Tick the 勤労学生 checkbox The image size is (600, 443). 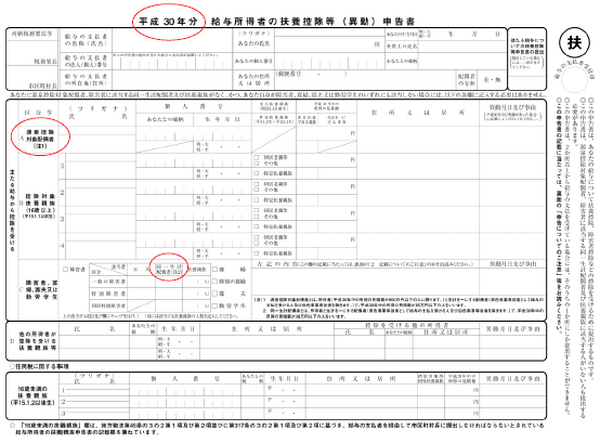[215, 306]
